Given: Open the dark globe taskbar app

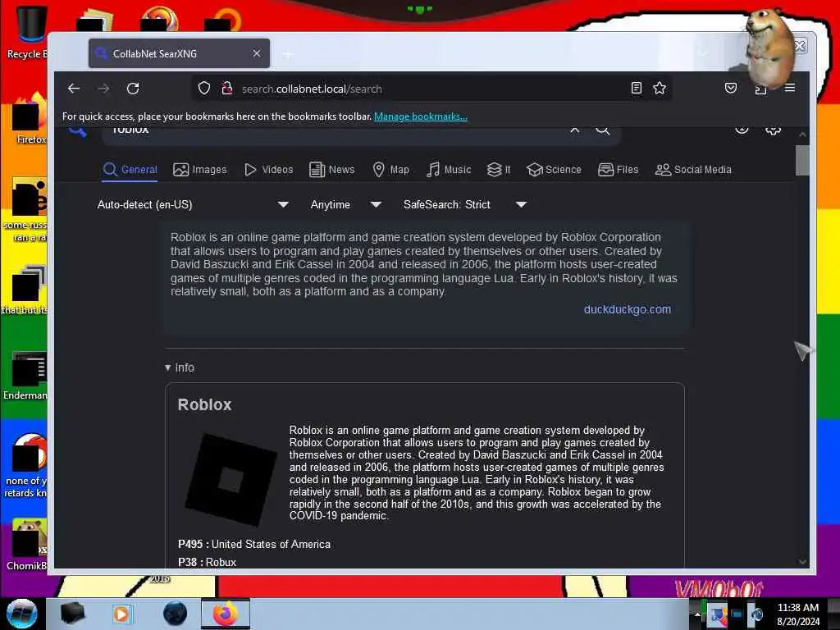Looking at the screenshot, I should tap(176, 614).
